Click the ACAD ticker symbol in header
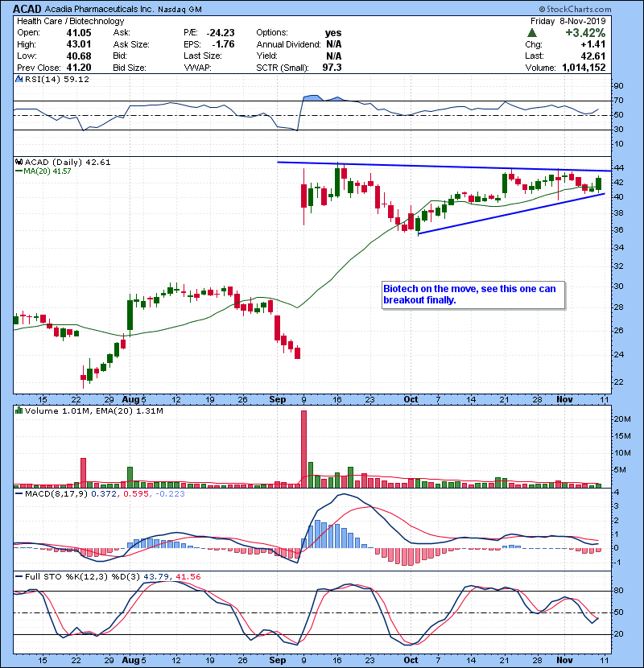Image resolution: width=644 pixels, height=668 pixels. tap(27, 9)
